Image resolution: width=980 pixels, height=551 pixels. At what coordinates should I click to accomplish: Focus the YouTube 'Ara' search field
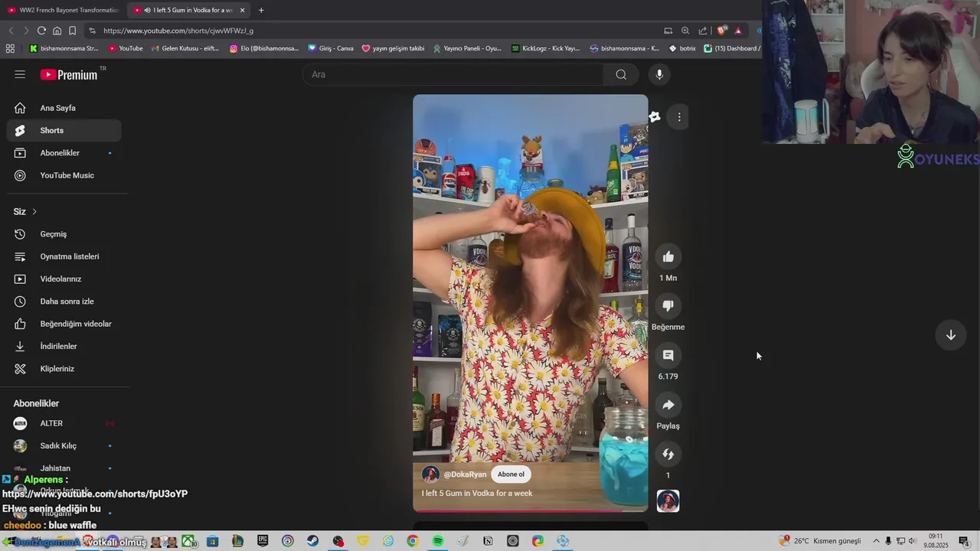click(x=453, y=74)
